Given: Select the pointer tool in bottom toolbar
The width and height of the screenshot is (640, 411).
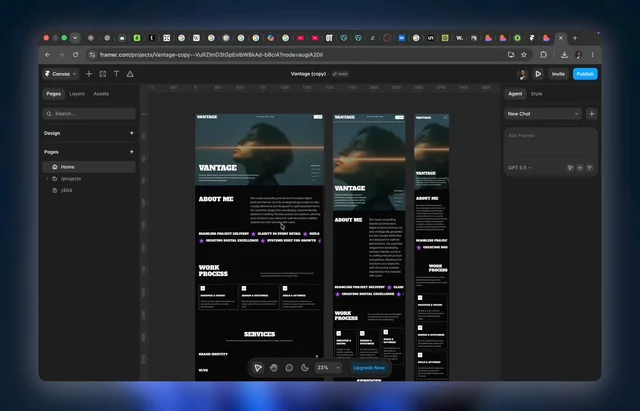Looking at the screenshot, I should pos(258,368).
